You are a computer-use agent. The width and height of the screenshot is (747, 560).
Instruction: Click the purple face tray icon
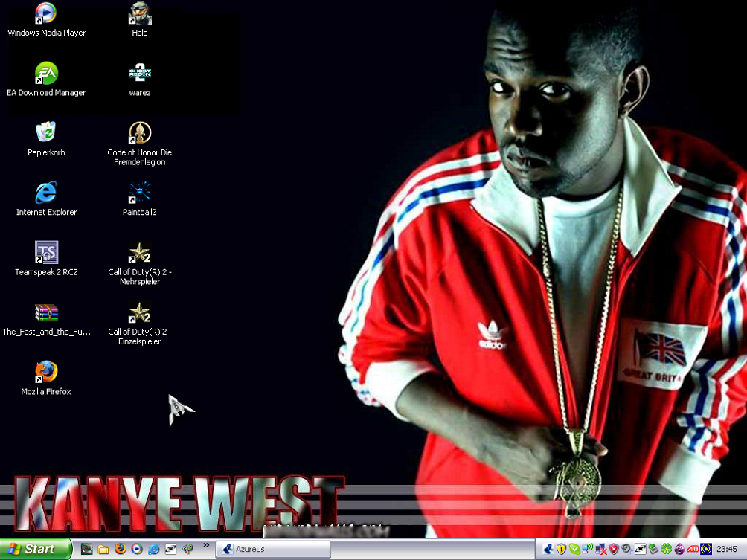679,549
